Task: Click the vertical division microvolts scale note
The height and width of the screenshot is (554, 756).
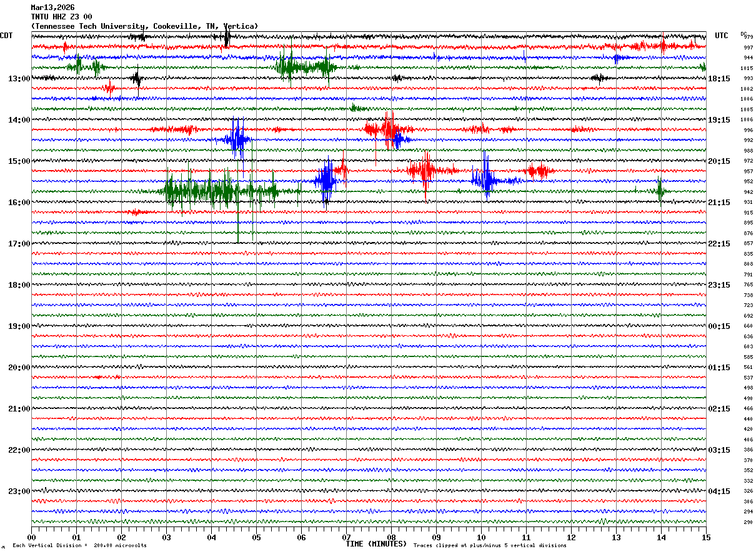Action: point(79,546)
